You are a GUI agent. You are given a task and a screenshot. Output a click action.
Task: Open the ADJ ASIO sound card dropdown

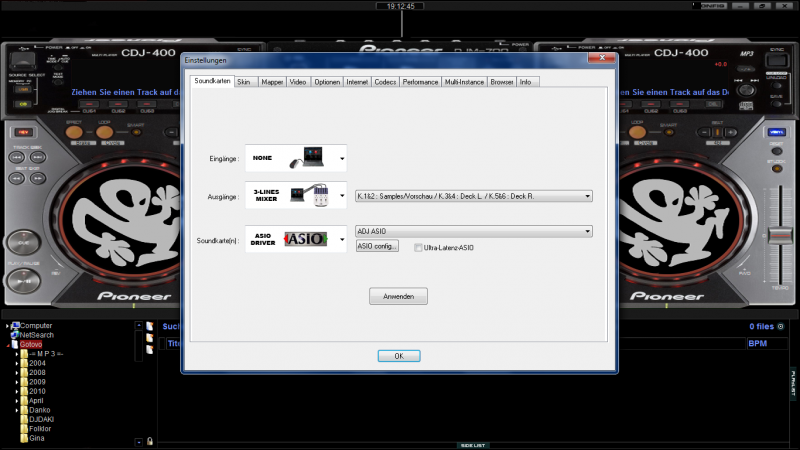[x=588, y=231]
